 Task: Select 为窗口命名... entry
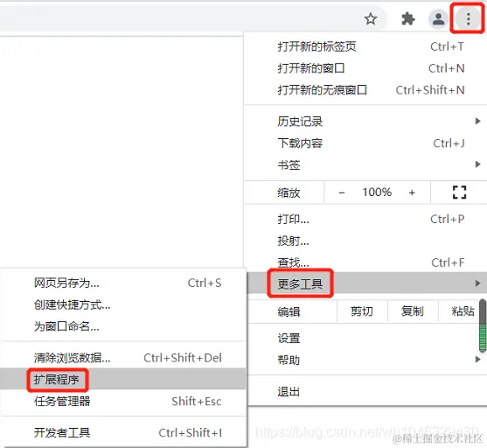coord(123,326)
